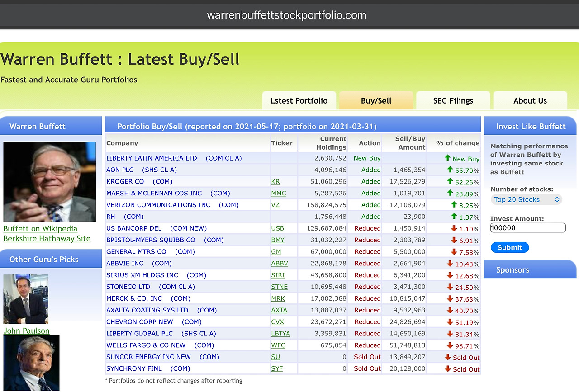Open the MMC ticker link

[x=278, y=194]
